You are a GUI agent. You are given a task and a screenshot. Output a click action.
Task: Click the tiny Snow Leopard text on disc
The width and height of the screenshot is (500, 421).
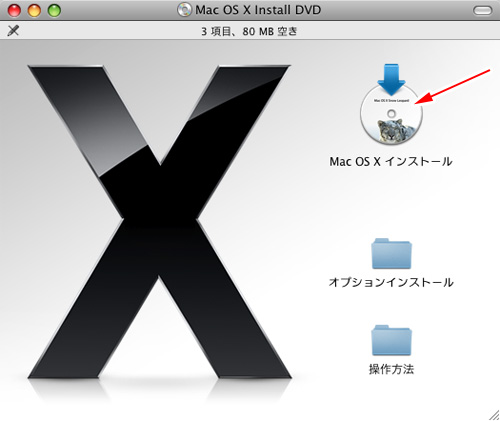pyautogui.click(x=391, y=100)
